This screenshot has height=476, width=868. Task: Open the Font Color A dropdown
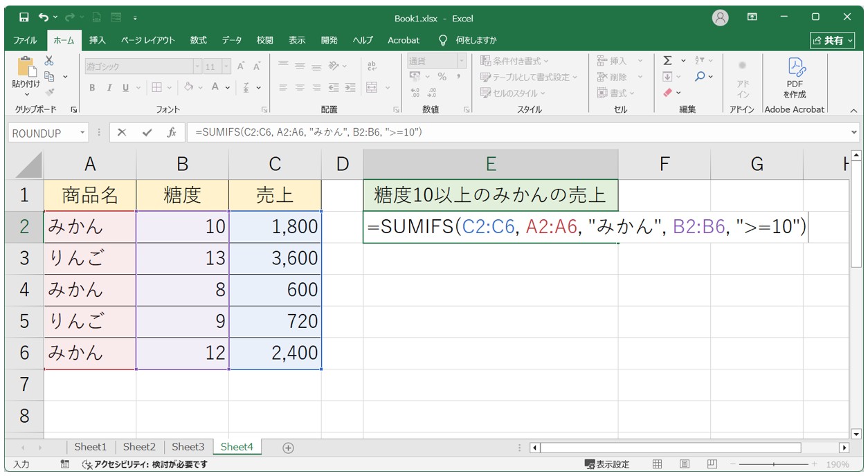click(x=228, y=88)
